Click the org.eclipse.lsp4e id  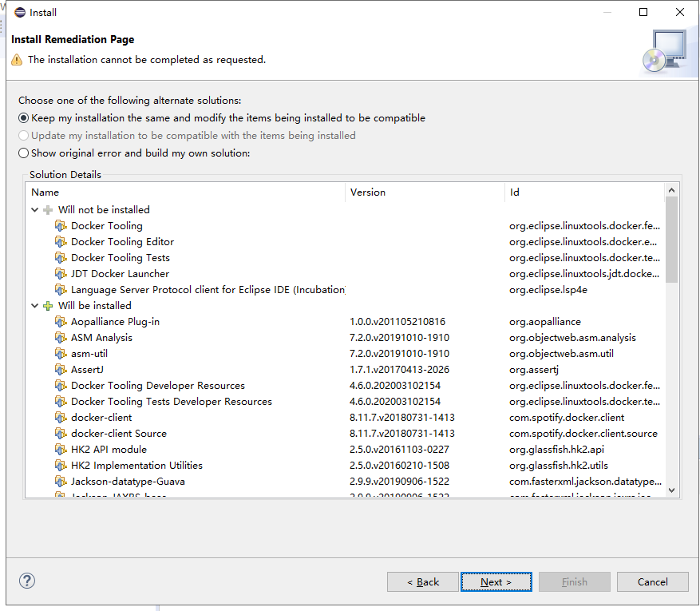[548, 290]
